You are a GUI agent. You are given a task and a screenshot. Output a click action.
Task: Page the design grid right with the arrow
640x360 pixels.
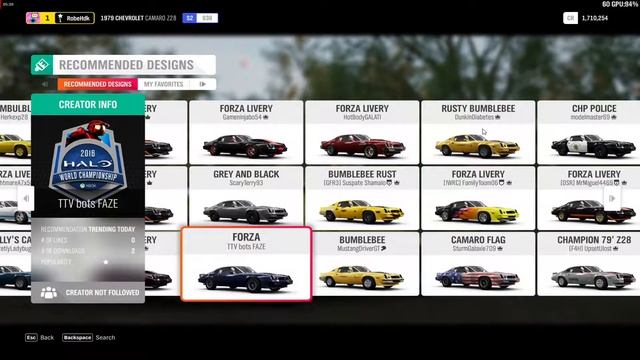(612, 198)
